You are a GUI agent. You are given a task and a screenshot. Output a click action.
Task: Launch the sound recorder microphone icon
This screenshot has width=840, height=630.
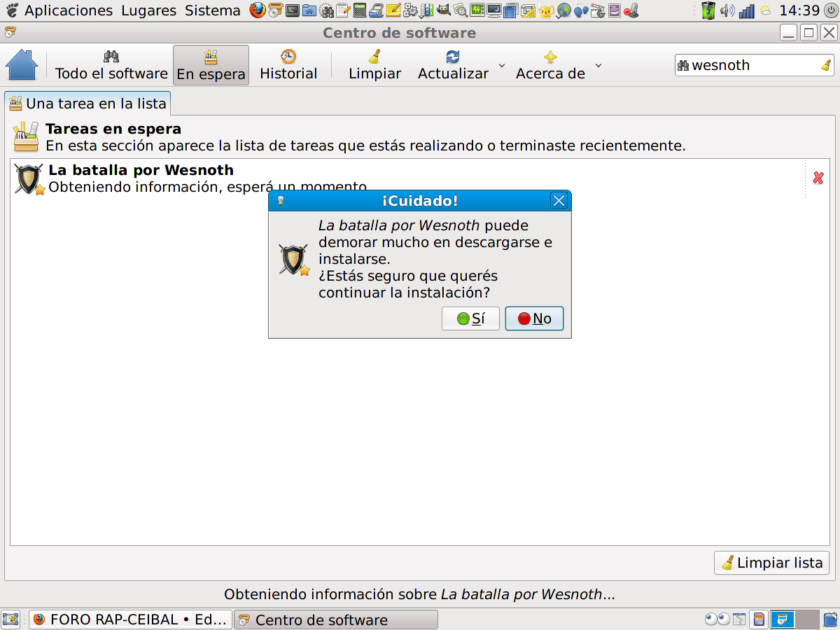coord(631,10)
